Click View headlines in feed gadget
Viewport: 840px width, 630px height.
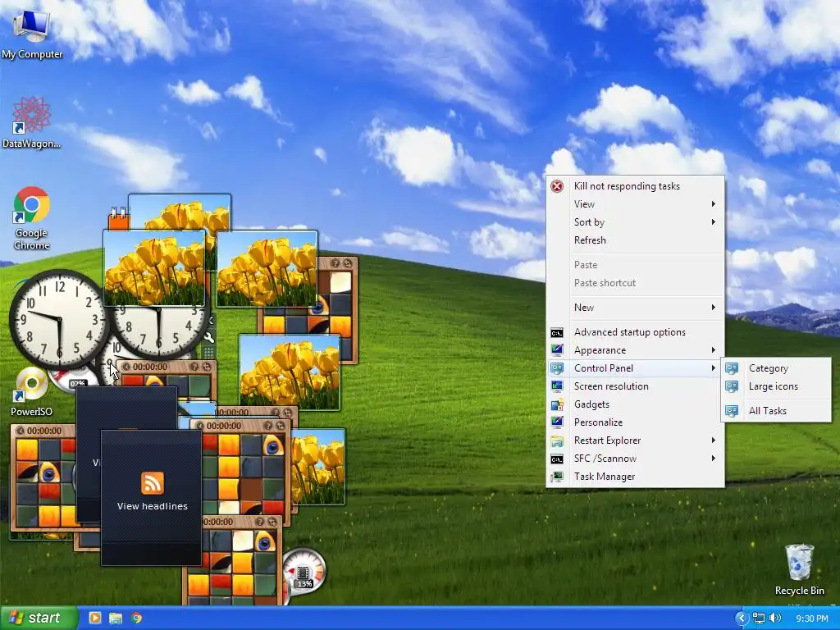pyautogui.click(x=152, y=506)
